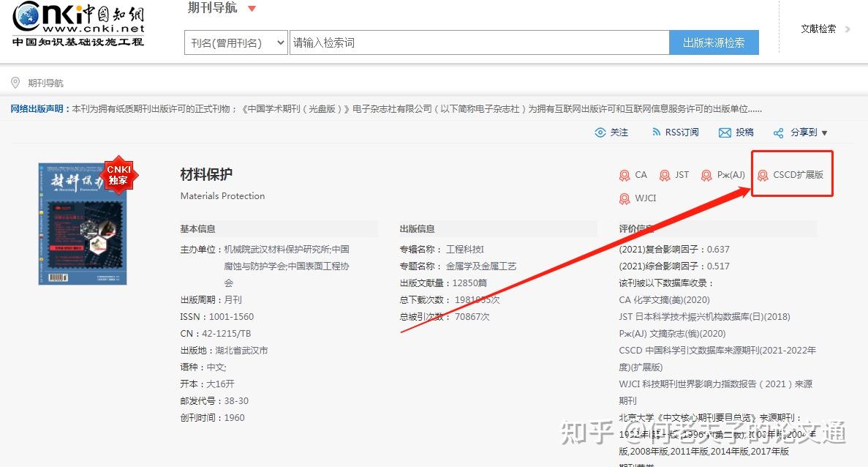868x467 pixels.
Task: Click the 出版来源检索 search button
Action: (714, 42)
